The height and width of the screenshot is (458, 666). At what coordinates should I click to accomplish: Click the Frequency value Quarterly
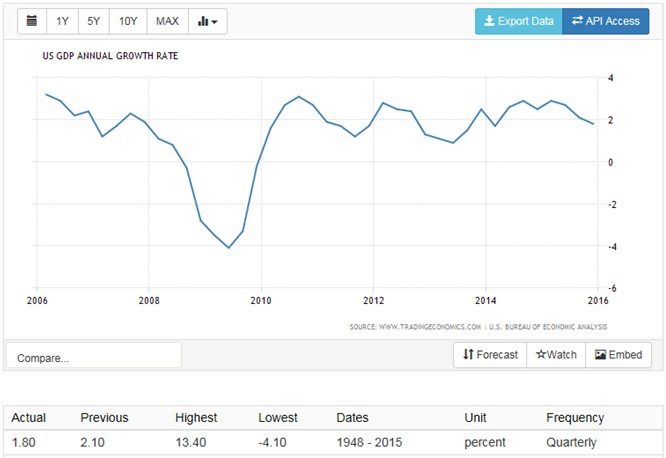pyautogui.click(x=571, y=443)
